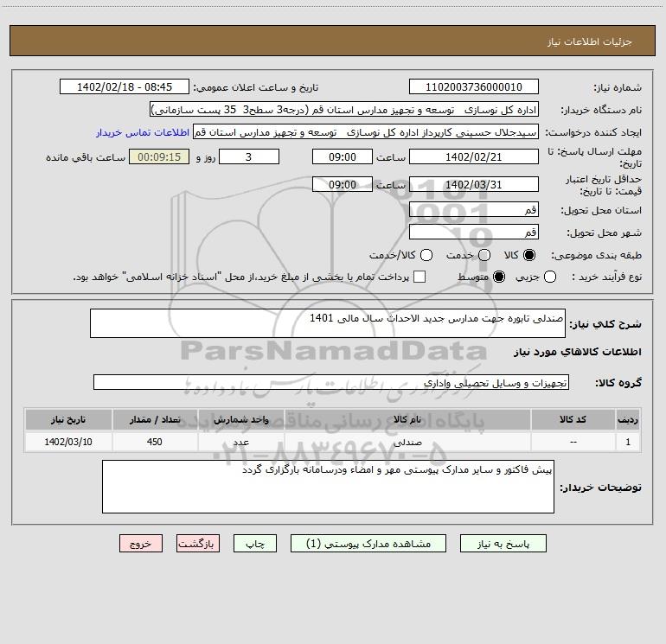Click the unit cell عدد
The width and height of the screenshot is (666, 644).
click(x=240, y=442)
